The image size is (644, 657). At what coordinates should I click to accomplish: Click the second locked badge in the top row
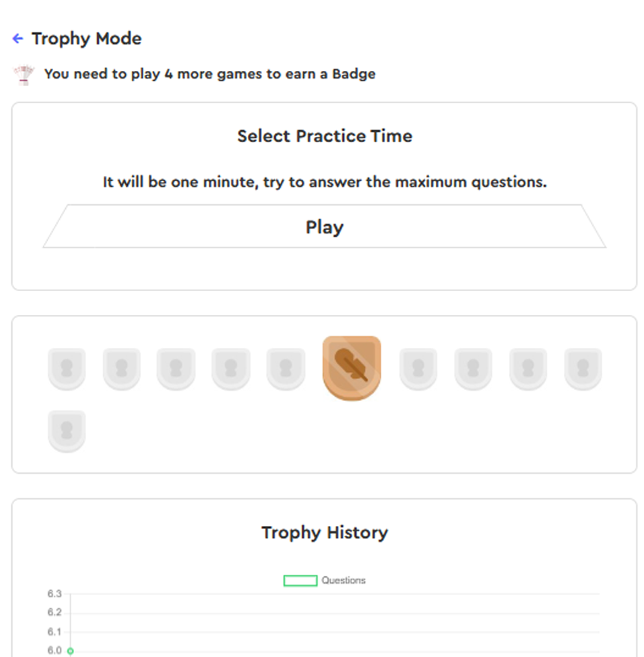[121, 369]
